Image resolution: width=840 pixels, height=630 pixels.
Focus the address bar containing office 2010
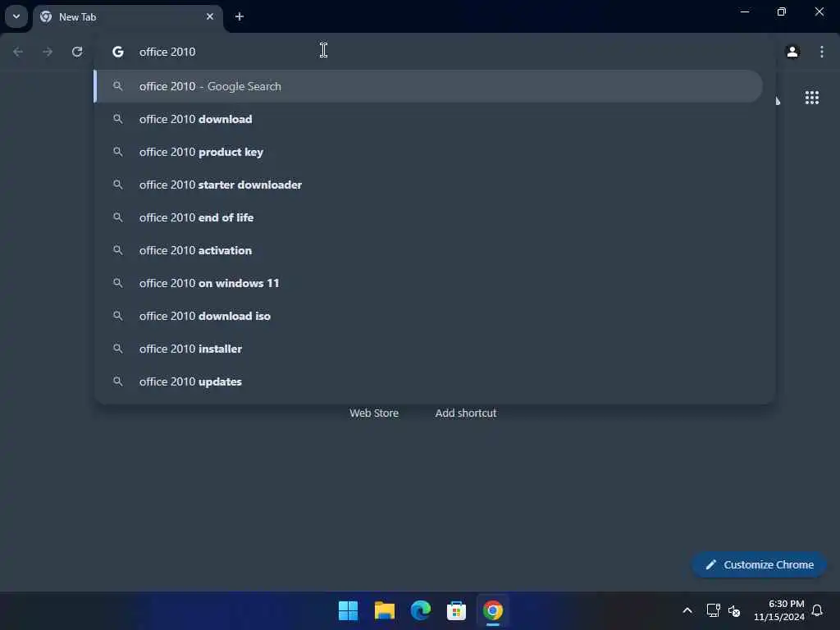coord(434,52)
